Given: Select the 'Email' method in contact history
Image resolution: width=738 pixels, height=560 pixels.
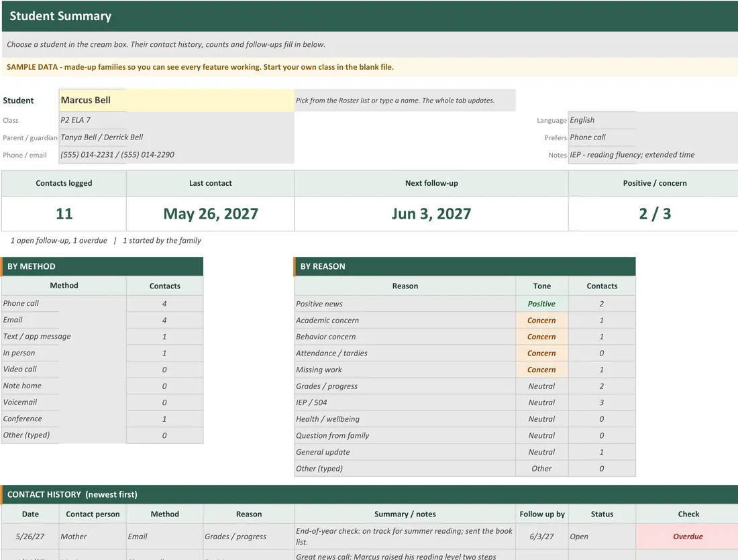Looking at the screenshot, I should pyautogui.click(x=165, y=537).
